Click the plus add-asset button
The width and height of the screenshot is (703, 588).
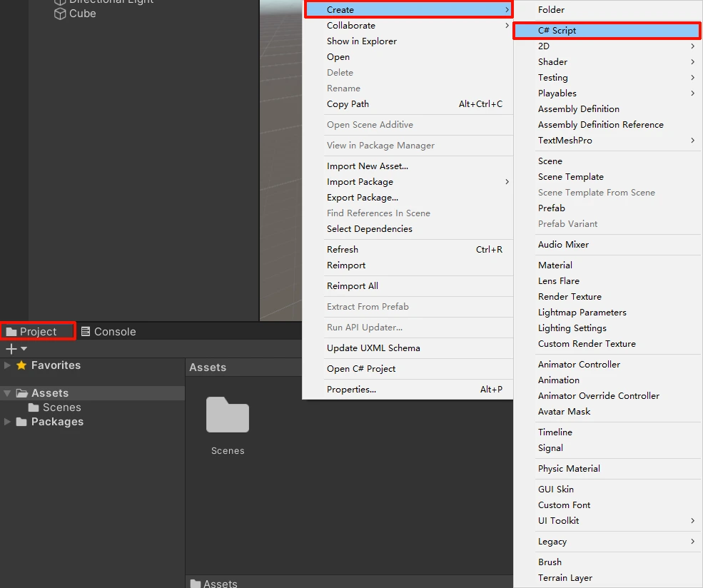click(x=11, y=349)
